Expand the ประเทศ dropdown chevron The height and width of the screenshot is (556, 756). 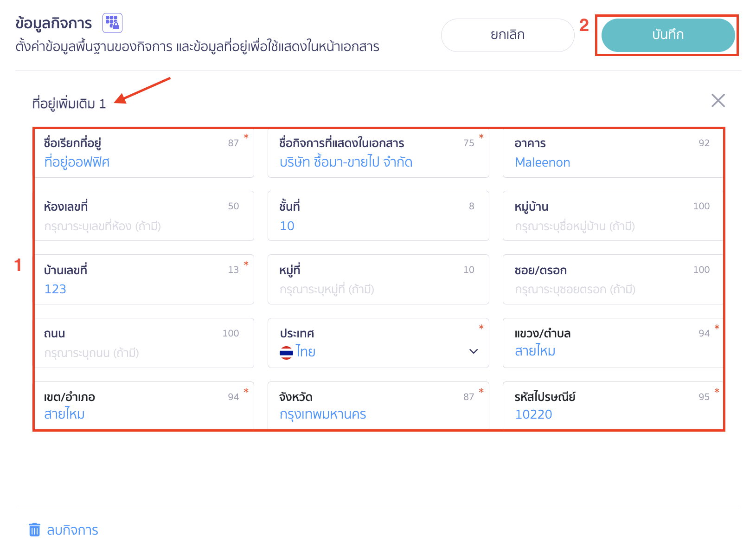tap(474, 351)
